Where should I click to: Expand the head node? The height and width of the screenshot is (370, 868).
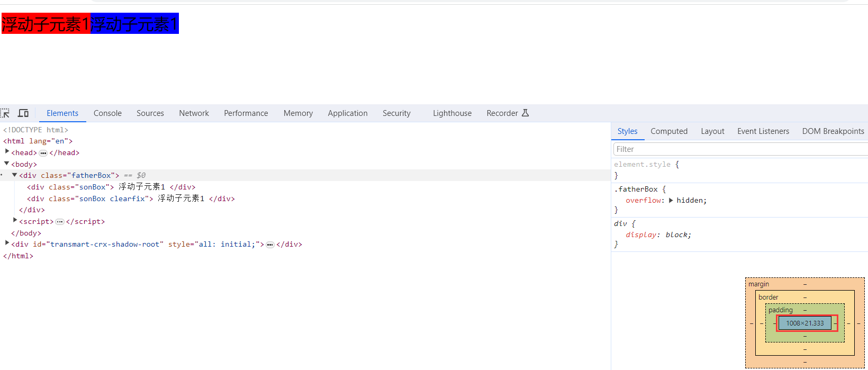pyautogui.click(x=7, y=152)
